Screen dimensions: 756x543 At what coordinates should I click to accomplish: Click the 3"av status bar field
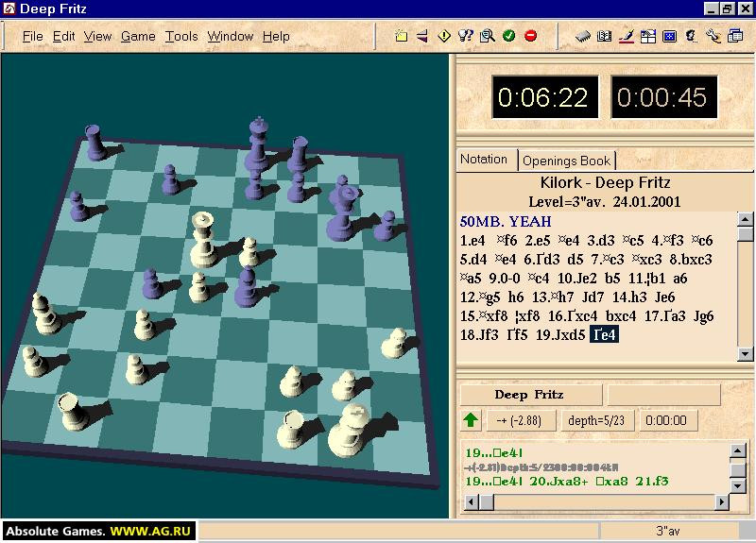(668, 531)
